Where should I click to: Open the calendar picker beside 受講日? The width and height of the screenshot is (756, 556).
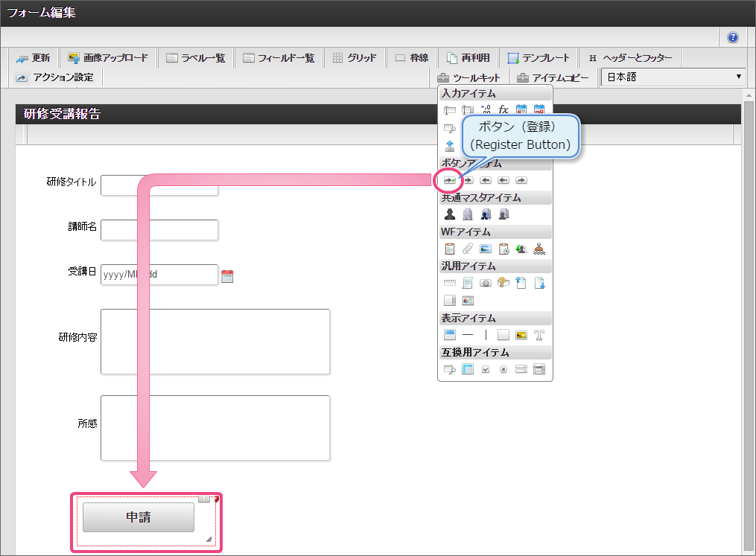pos(227,276)
